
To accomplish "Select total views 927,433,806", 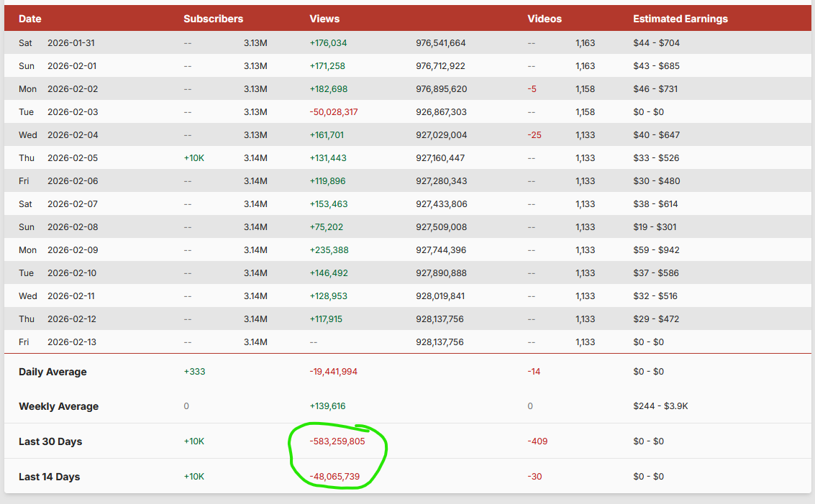I will pos(441,203).
